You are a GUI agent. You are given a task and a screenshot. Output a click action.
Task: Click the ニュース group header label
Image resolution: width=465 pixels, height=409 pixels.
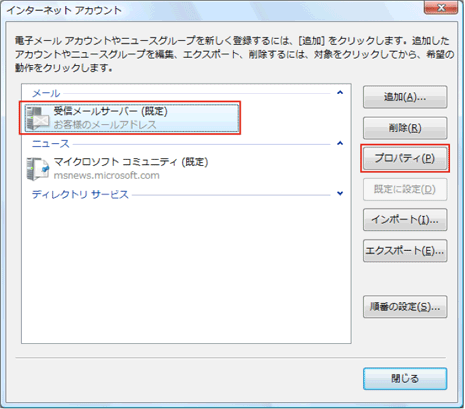coord(51,144)
